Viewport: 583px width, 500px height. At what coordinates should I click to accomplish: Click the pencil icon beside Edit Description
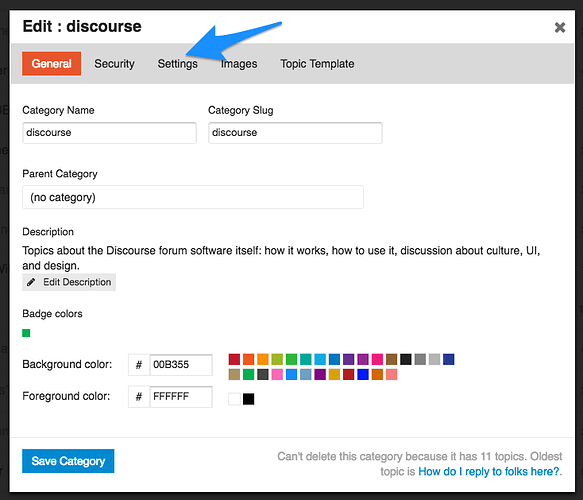click(x=31, y=282)
